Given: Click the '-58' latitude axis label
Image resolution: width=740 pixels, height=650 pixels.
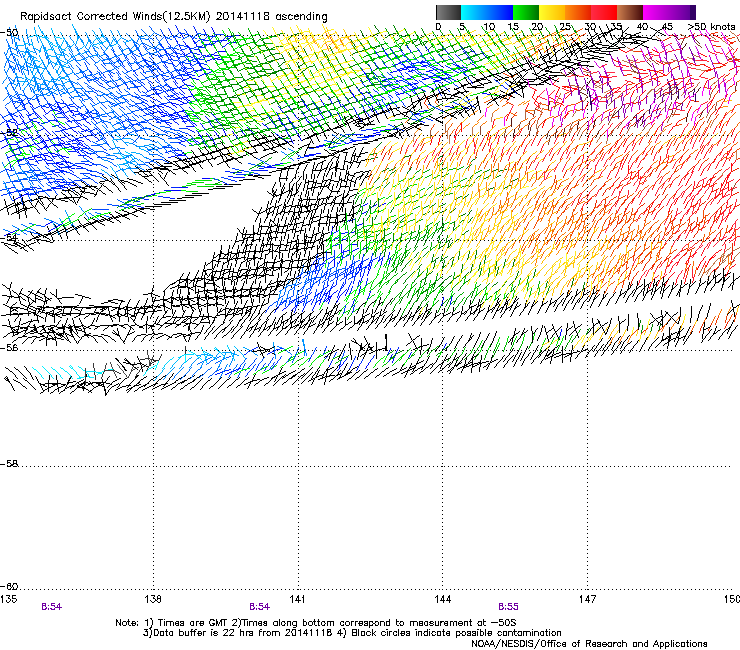Looking at the screenshot, I should [x=9, y=464].
